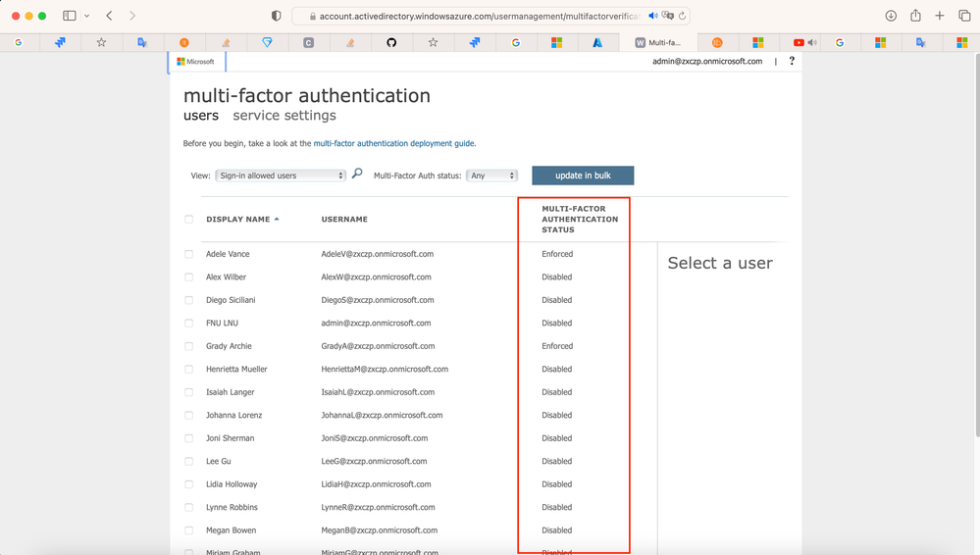This screenshot has width=980, height=555.
Task: Go forward with the forward arrow
Action: (x=131, y=16)
